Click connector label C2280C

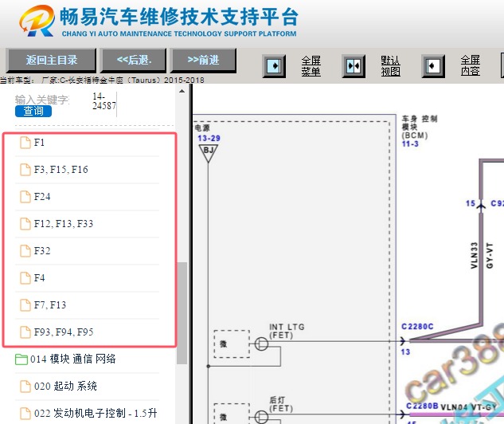[x=417, y=327]
